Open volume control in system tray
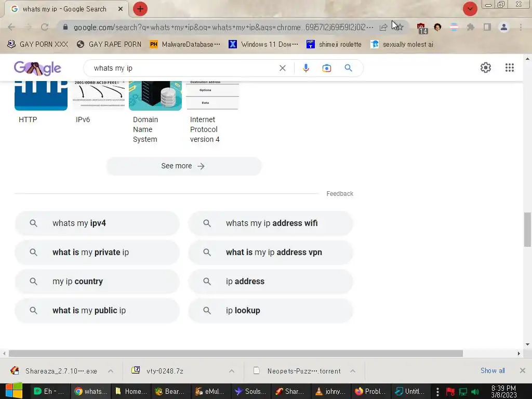 coord(475,392)
